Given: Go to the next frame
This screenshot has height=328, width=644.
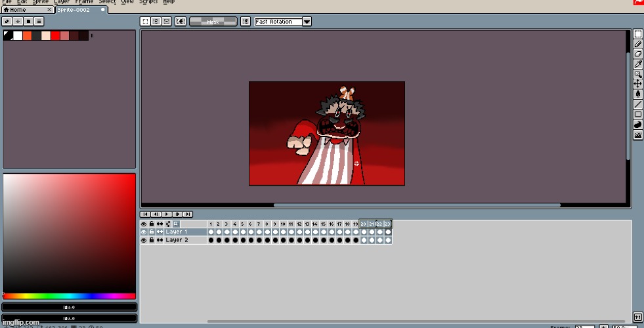Looking at the screenshot, I should pyautogui.click(x=177, y=215).
